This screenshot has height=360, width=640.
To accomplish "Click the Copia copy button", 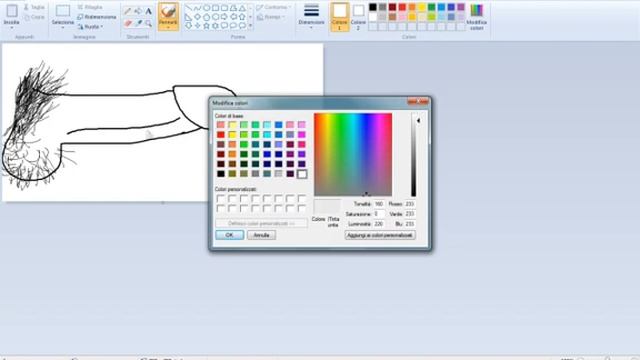I will pos(34,17).
